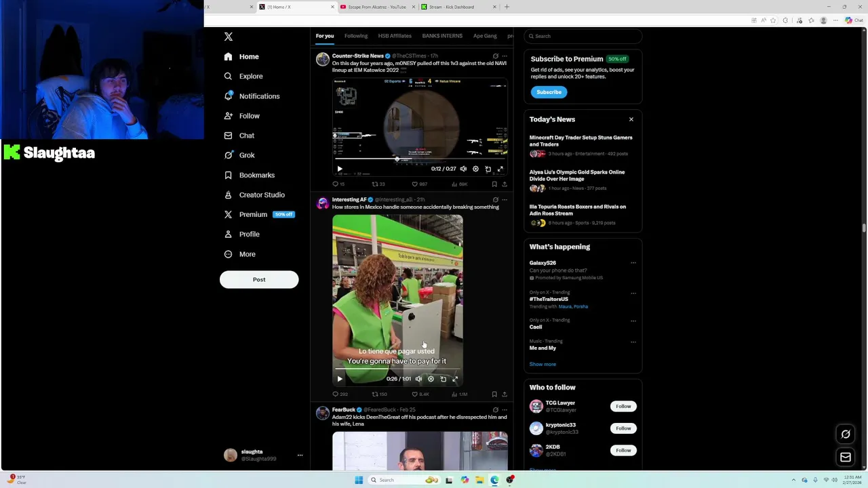
Task: Bookmark the Interesting AF post
Action: (494, 394)
